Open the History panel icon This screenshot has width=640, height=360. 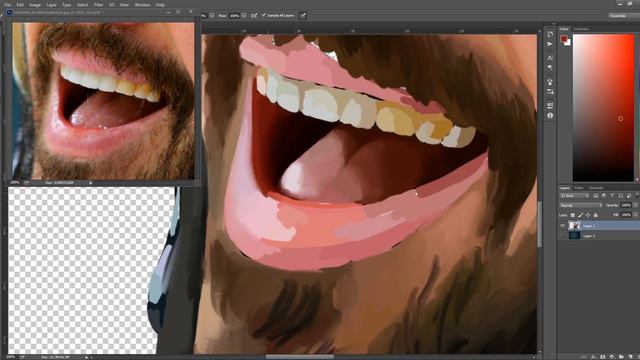coord(550,34)
